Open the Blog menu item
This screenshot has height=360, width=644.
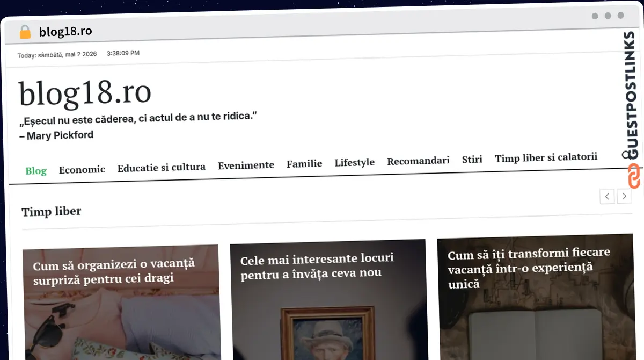pyautogui.click(x=36, y=171)
